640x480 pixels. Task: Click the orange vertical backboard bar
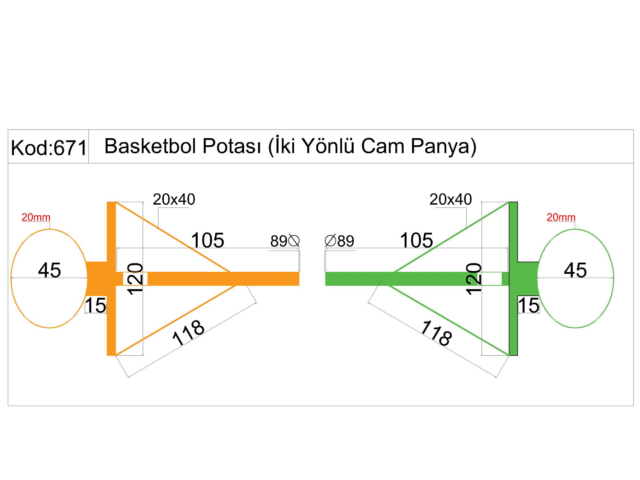(x=111, y=278)
